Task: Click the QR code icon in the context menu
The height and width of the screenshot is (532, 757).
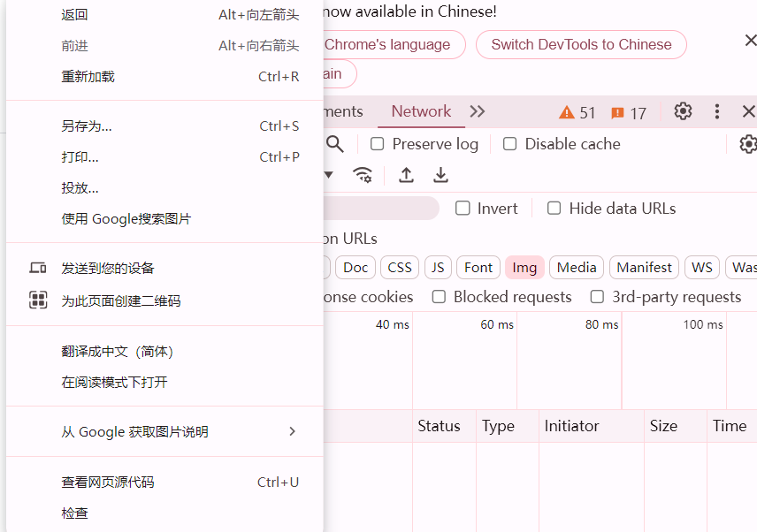Action: pos(38,300)
